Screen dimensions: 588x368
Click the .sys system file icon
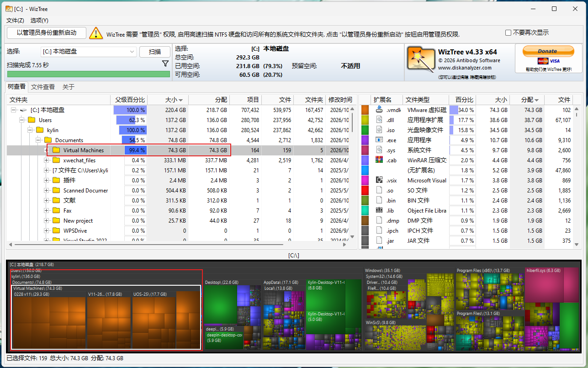379,150
